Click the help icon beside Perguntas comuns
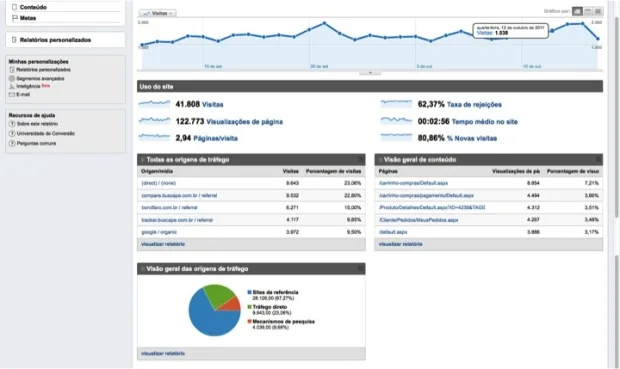This screenshot has height=369, width=620. tap(12, 143)
